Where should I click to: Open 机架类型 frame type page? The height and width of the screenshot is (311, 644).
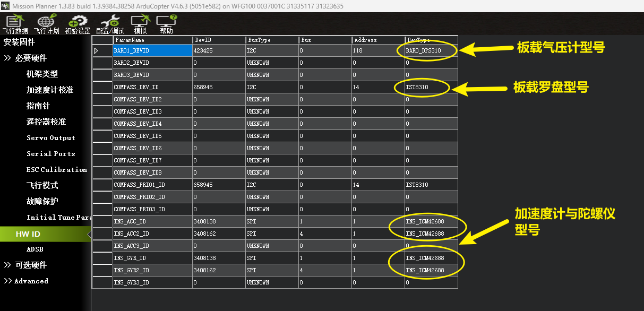pyautogui.click(x=42, y=74)
